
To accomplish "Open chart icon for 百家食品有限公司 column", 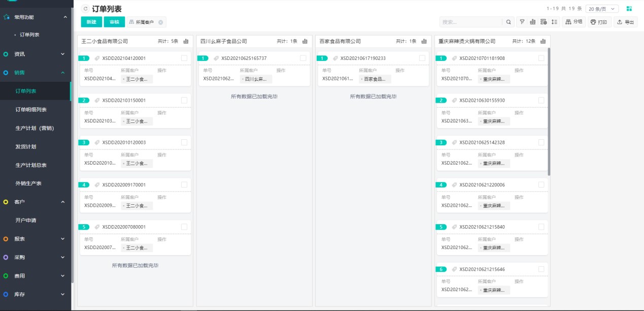I will pos(424,41).
